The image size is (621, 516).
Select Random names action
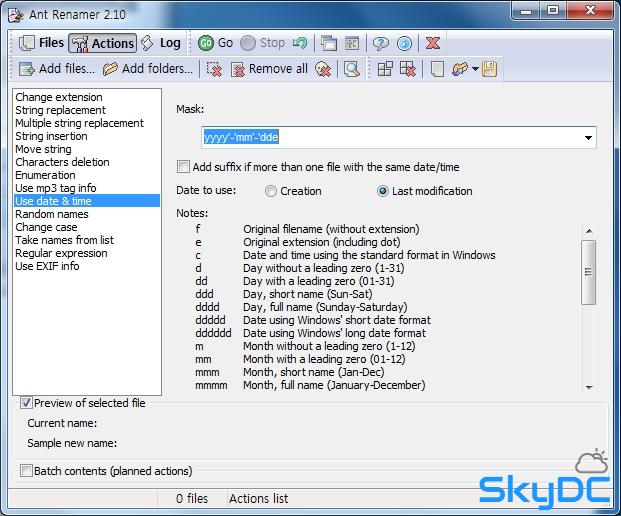[87, 214]
